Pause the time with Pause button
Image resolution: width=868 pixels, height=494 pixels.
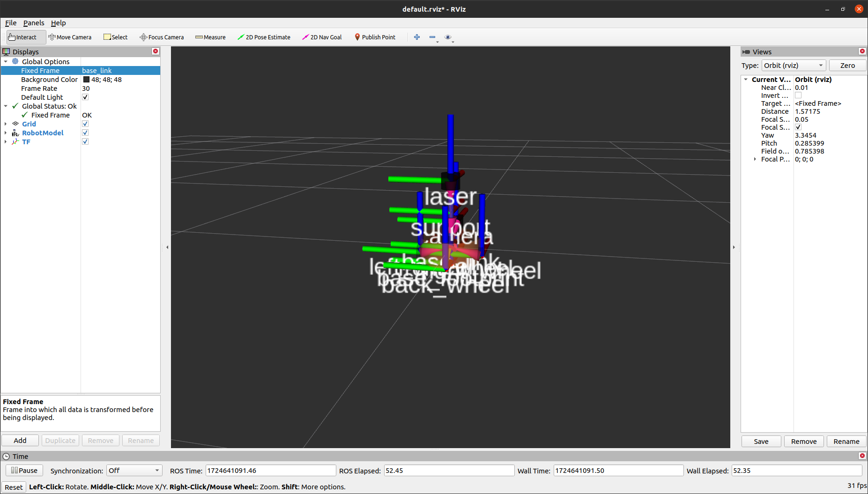pos(24,471)
